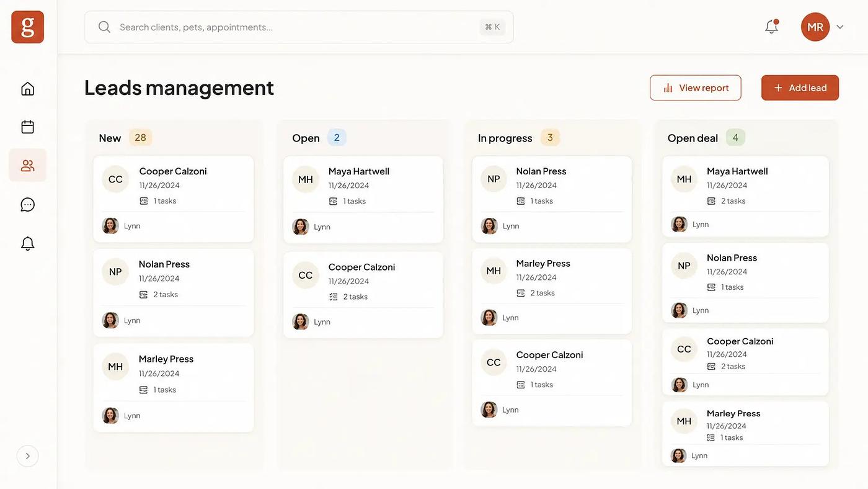Click NP avatar in Open deal column
868x489 pixels.
pyautogui.click(x=684, y=266)
